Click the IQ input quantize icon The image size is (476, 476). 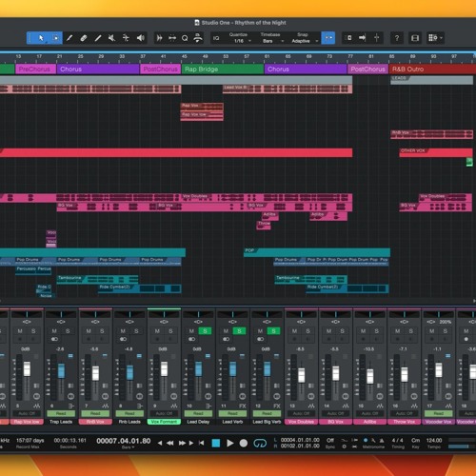click(x=216, y=38)
